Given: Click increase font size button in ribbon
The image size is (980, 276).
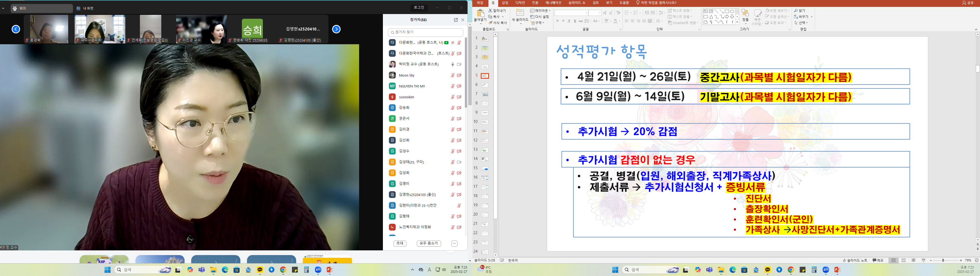Looking at the screenshot, I should click(605, 13).
